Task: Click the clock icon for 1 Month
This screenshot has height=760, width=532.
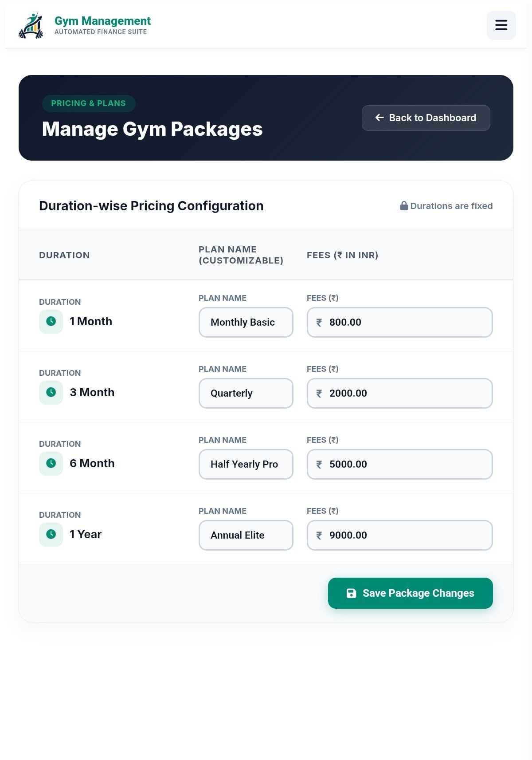Action: [x=51, y=321]
